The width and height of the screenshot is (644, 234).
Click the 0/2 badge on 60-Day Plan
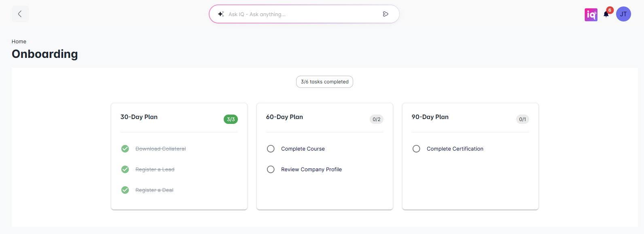pyautogui.click(x=376, y=119)
